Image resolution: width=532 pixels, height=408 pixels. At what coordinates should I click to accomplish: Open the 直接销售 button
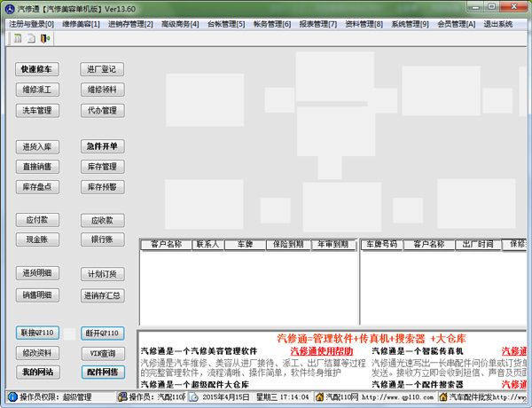pyautogui.click(x=37, y=167)
